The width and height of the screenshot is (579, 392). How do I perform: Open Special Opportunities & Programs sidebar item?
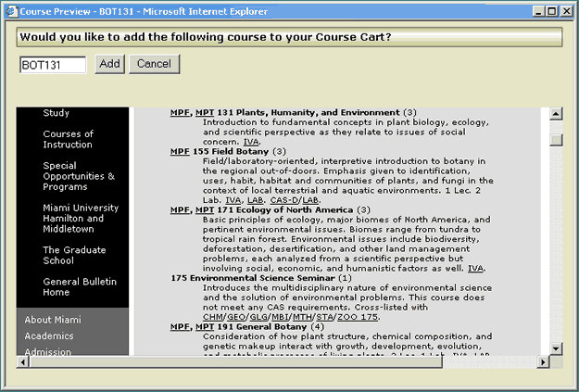79,176
